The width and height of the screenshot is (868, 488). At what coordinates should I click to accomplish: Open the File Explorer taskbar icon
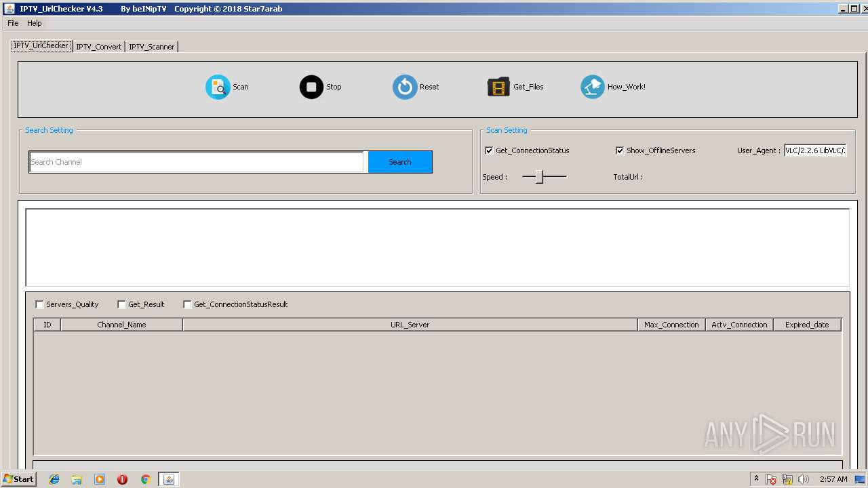[x=77, y=479]
